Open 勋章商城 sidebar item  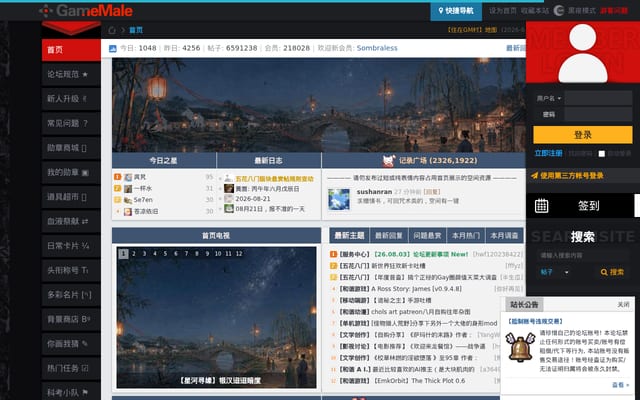pyautogui.click(x=71, y=148)
